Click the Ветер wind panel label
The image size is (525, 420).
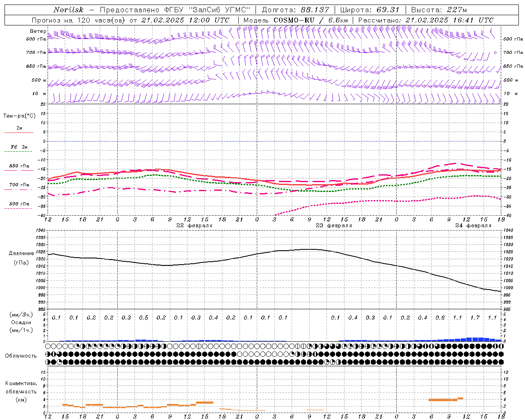click(x=38, y=31)
